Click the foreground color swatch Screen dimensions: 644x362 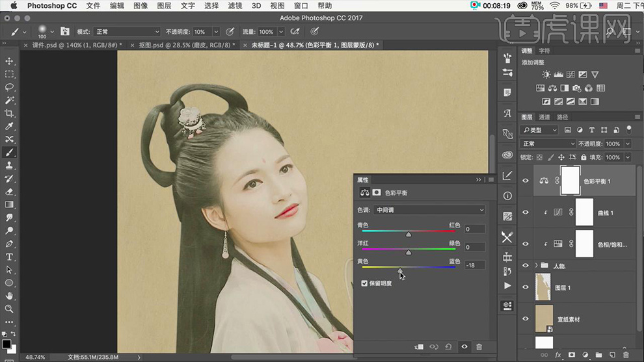pyautogui.click(x=6, y=344)
